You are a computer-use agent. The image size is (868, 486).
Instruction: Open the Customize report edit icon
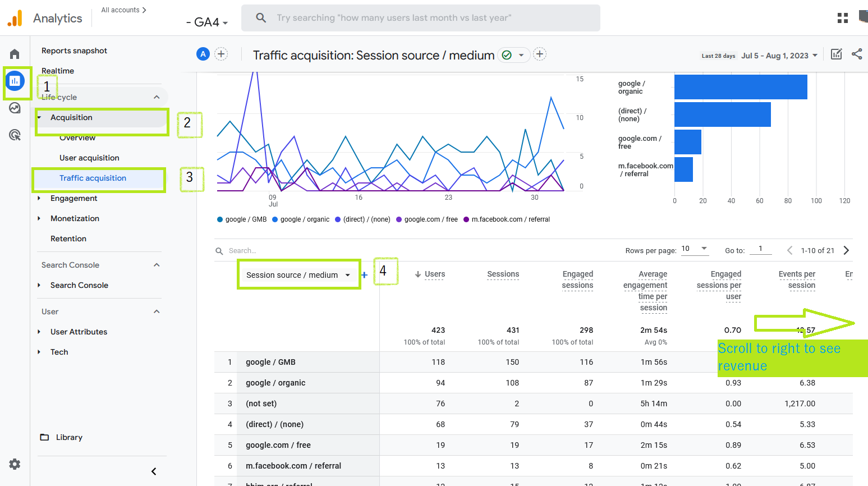pyautogui.click(x=836, y=54)
